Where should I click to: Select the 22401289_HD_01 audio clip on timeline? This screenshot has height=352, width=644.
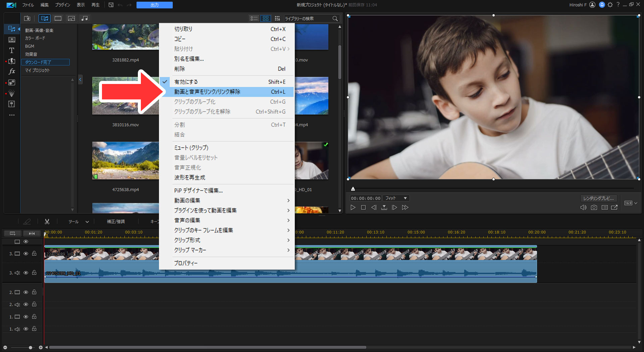click(x=290, y=273)
